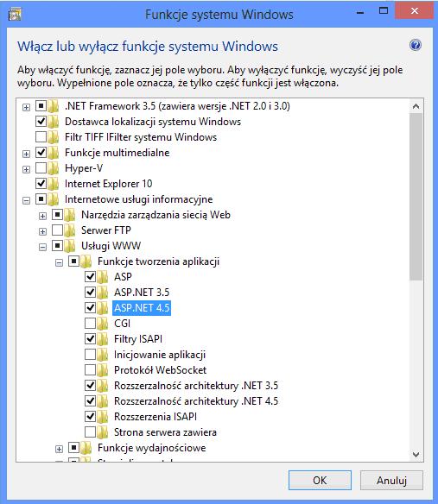Collapse the Usługi WWW node

(42, 247)
